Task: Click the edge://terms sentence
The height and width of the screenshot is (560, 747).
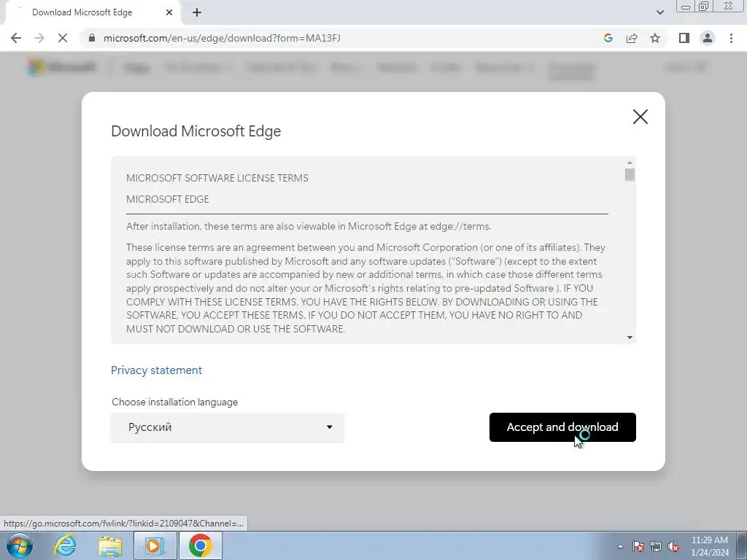Action: (x=309, y=226)
